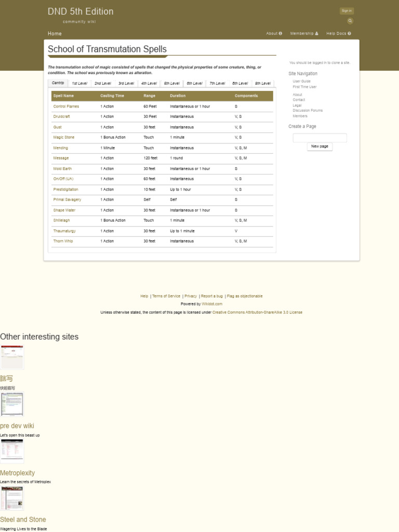Open the footer Help link
The image size is (399, 532).
coord(144,296)
